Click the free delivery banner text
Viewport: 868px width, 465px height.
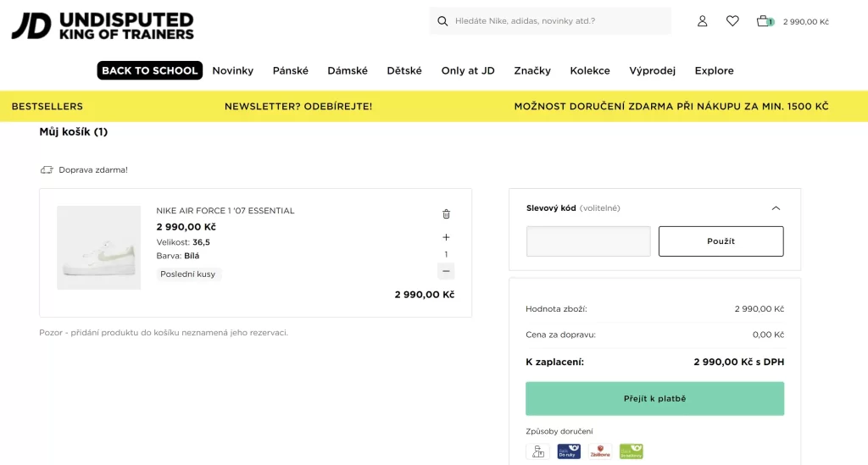tap(671, 106)
